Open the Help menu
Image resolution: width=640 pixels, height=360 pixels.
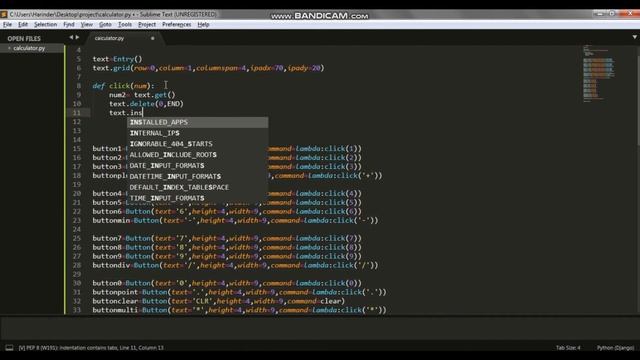(203, 24)
